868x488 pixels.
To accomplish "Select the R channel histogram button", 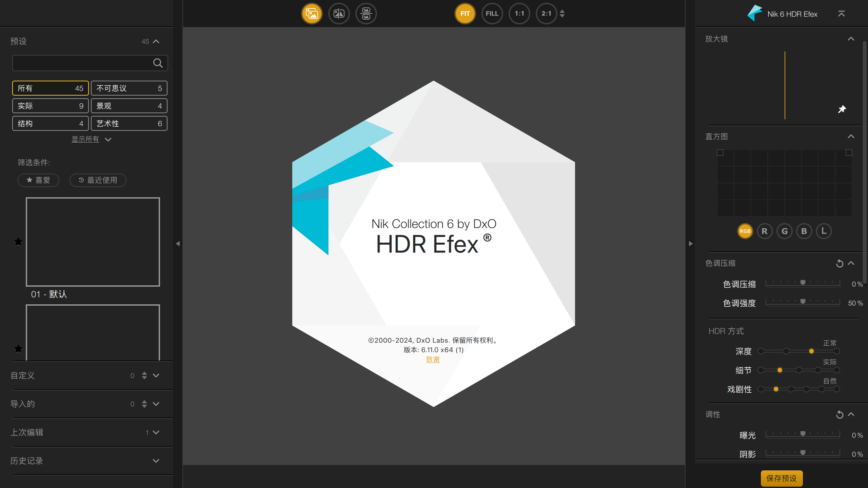I will click(765, 231).
